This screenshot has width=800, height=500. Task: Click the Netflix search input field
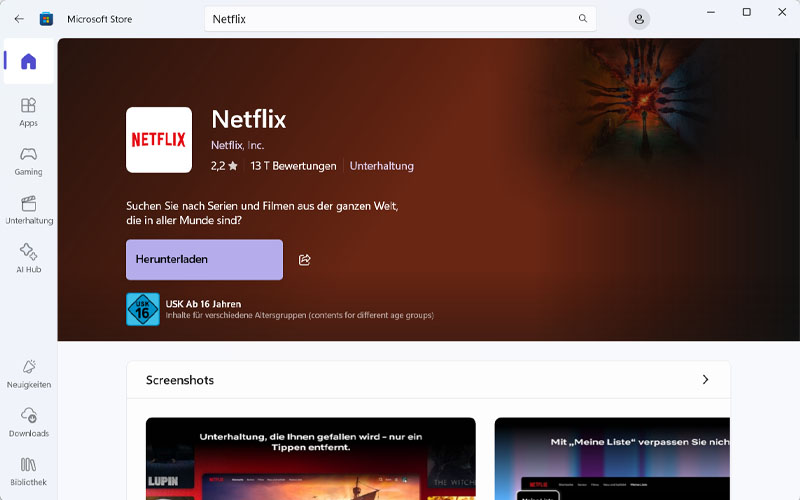(400, 19)
